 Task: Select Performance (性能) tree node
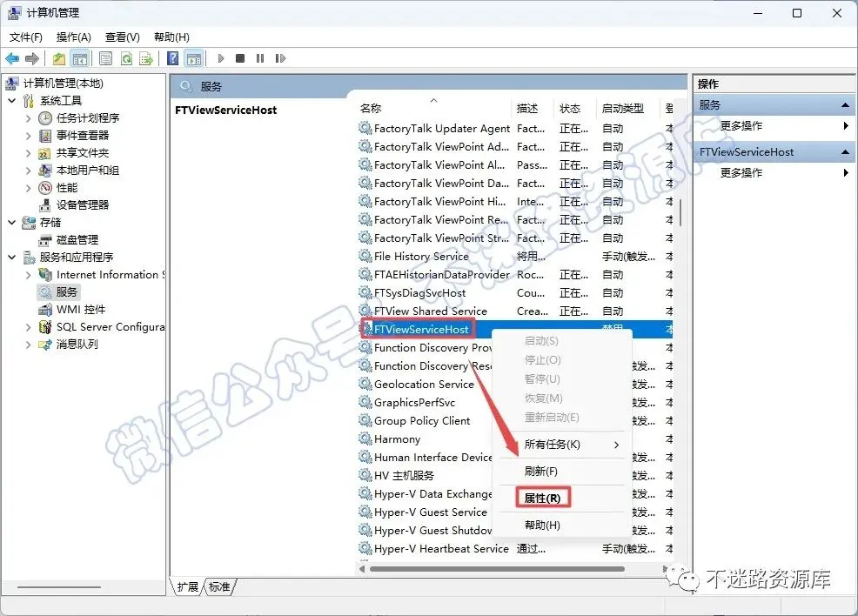67,188
